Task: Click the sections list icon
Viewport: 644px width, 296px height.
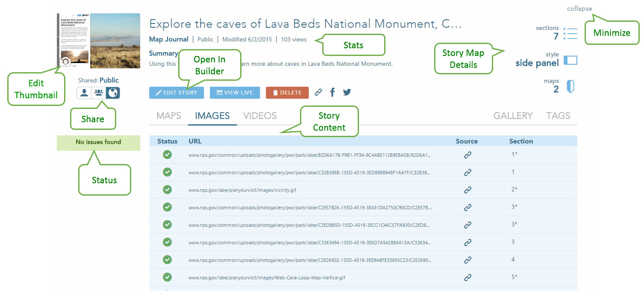Action: tap(570, 34)
